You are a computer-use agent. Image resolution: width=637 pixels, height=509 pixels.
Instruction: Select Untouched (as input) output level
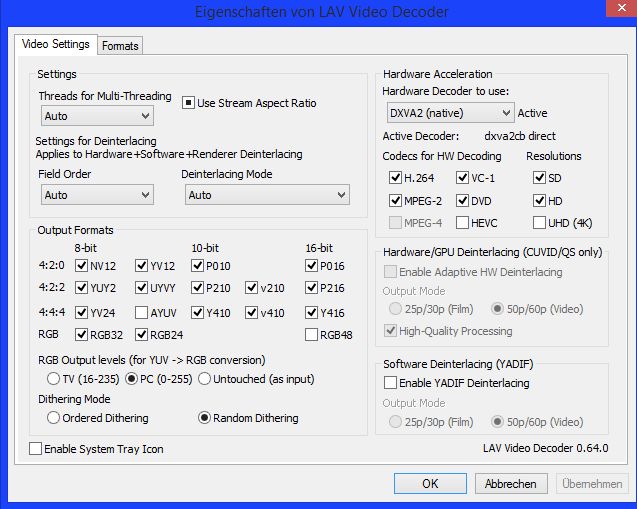204,379
